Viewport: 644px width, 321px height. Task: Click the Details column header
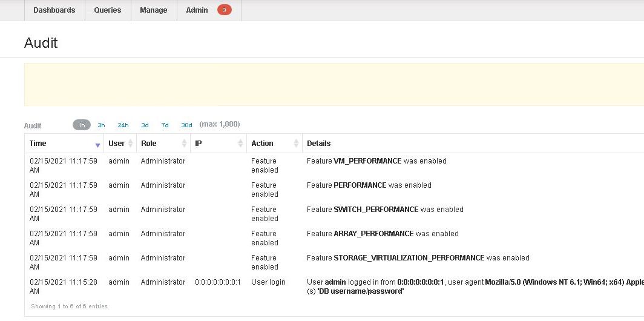click(x=319, y=144)
